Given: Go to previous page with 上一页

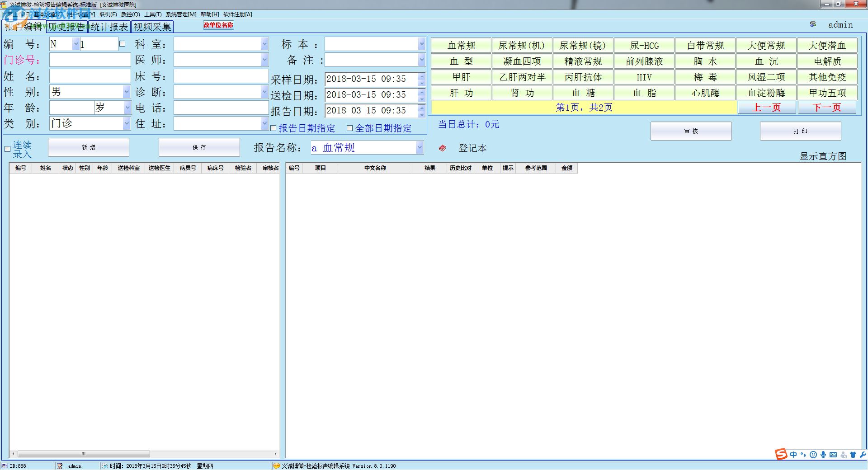Looking at the screenshot, I should (767, 108).
